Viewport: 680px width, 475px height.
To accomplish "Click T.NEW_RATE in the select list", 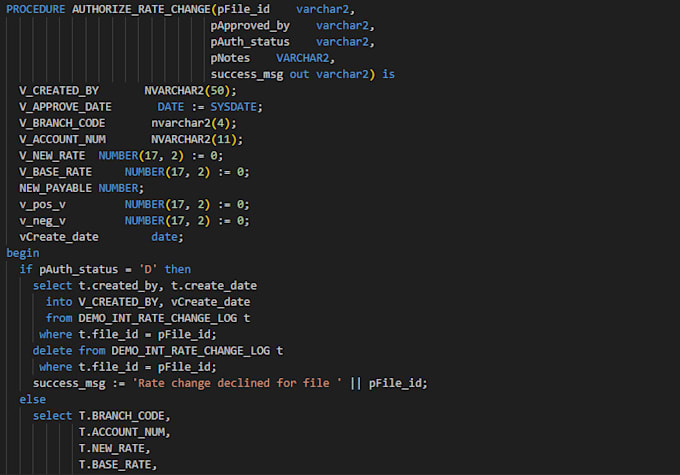I will click(111, 449).
